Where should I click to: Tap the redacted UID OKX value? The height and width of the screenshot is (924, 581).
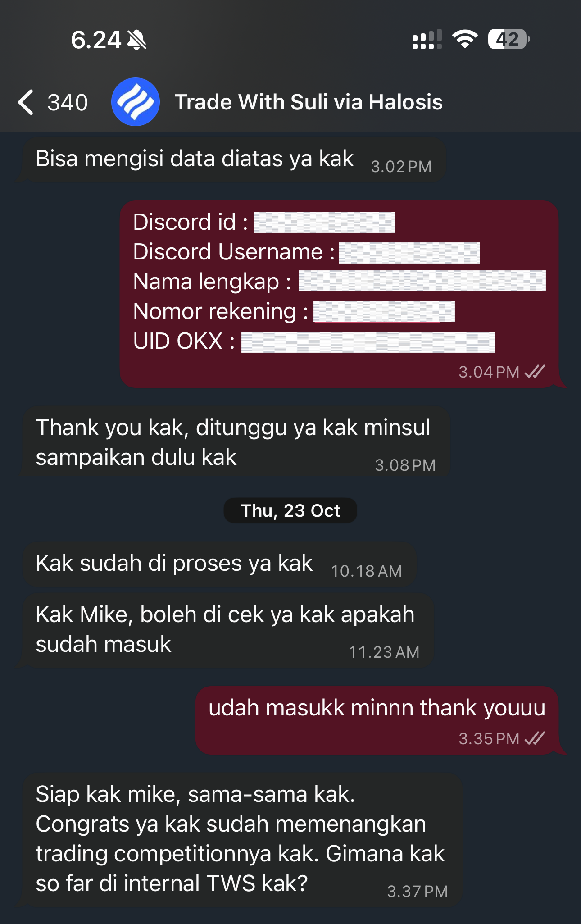(x=368, y=342)
